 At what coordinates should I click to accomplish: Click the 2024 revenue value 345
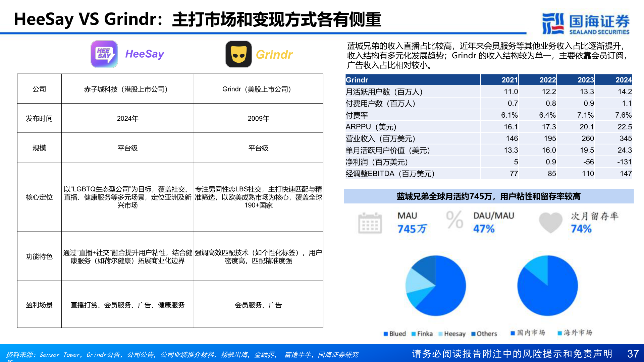click(626, 138)
